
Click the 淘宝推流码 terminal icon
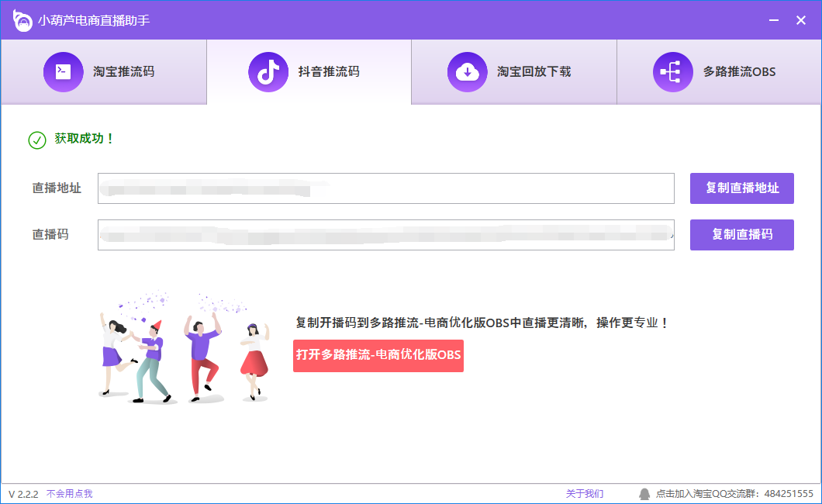pyautogui.click(x=64, y=72)
